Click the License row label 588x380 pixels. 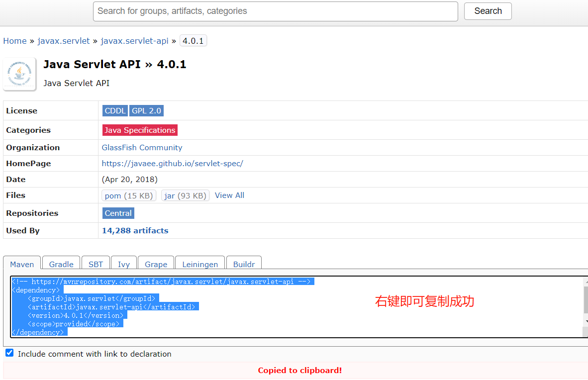22,110
